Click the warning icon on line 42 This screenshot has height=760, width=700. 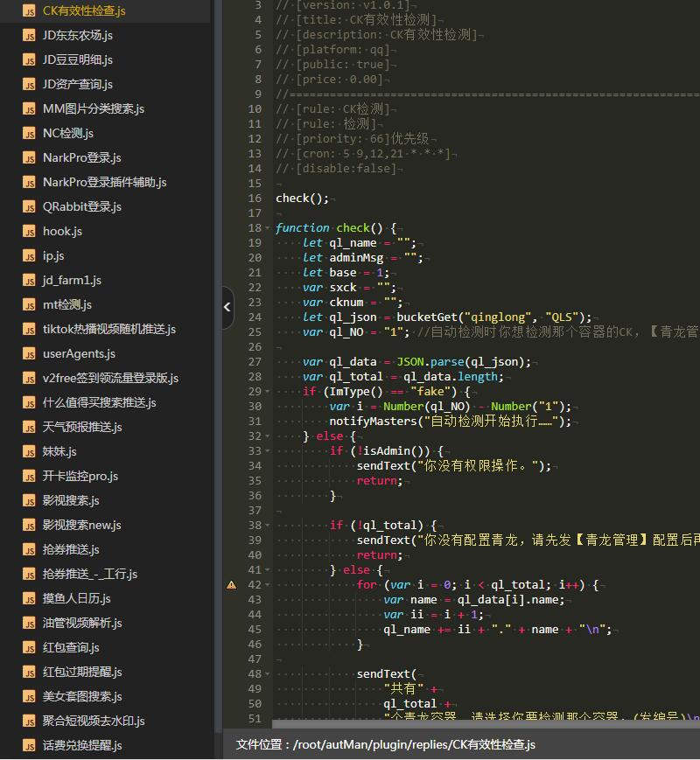(231, 584)
